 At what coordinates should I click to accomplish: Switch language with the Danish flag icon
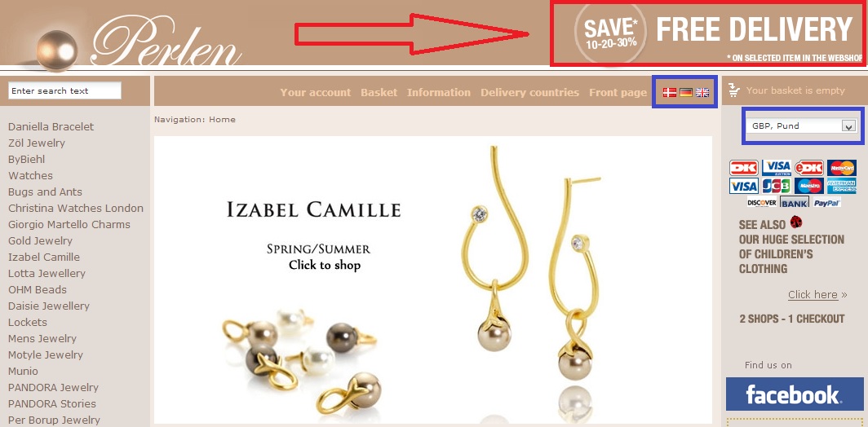(x=670, y=92)
